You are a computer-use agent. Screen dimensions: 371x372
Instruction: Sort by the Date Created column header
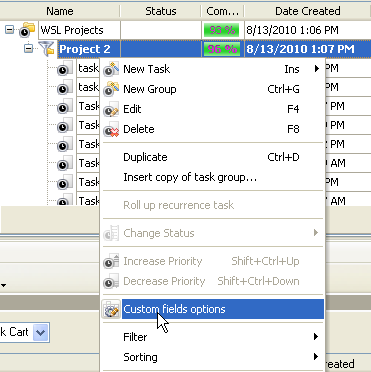[308, 11]
